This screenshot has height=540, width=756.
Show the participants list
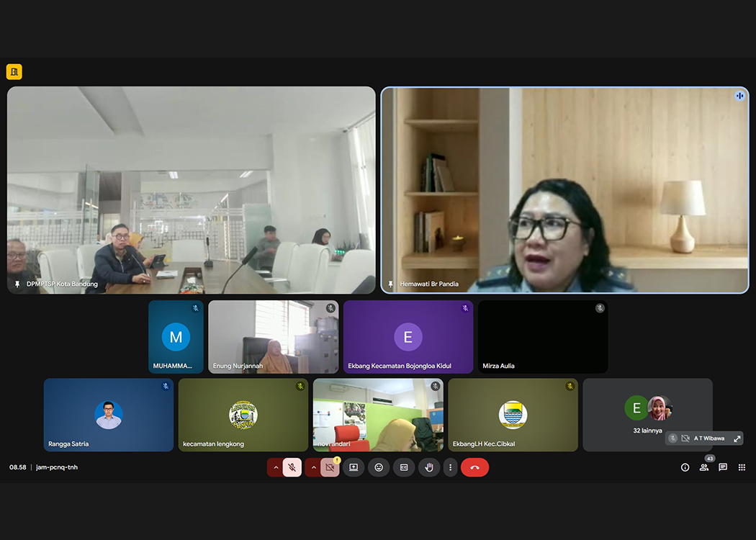(x=704, y=467)
